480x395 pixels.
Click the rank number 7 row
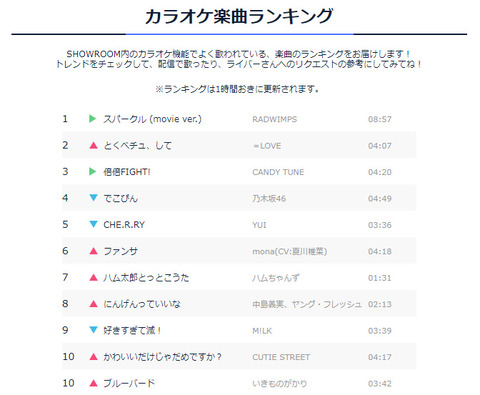pyautogui.click(x=239, y=277)
